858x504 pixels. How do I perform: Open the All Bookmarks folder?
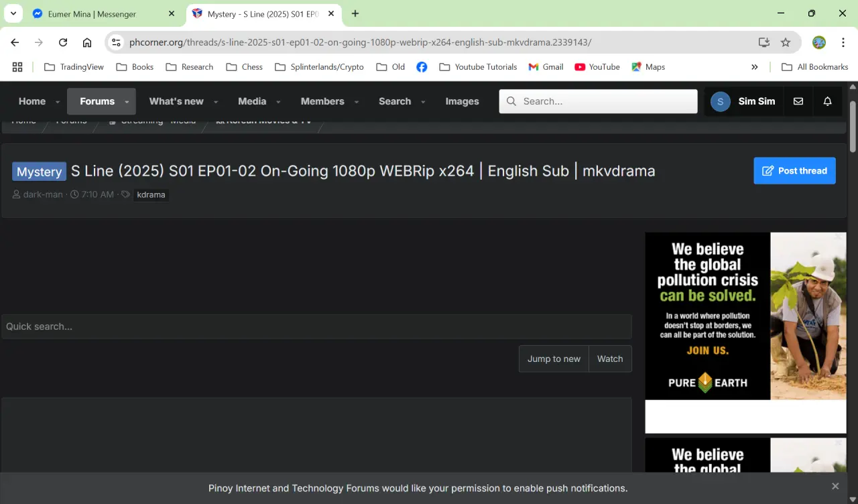(815, 67)
